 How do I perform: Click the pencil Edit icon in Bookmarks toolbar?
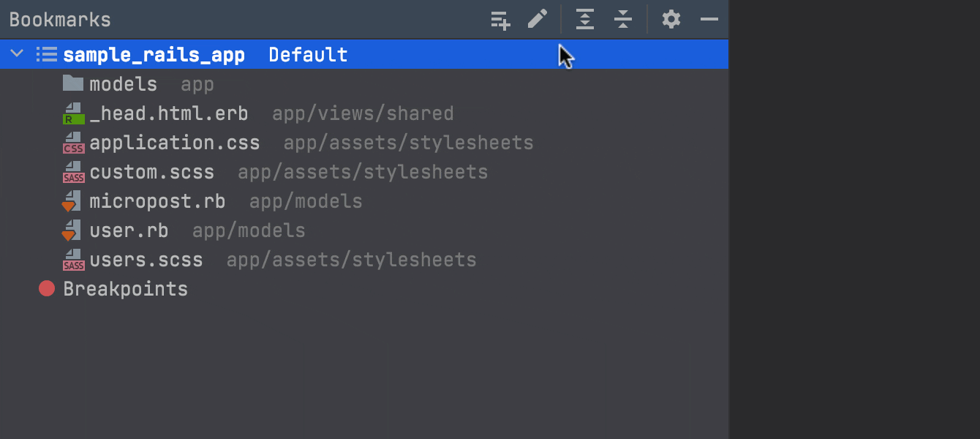tap(538, 19)
